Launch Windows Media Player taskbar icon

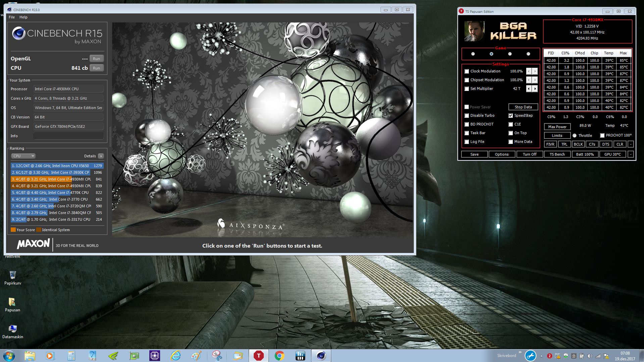click(x=50, y=356)
